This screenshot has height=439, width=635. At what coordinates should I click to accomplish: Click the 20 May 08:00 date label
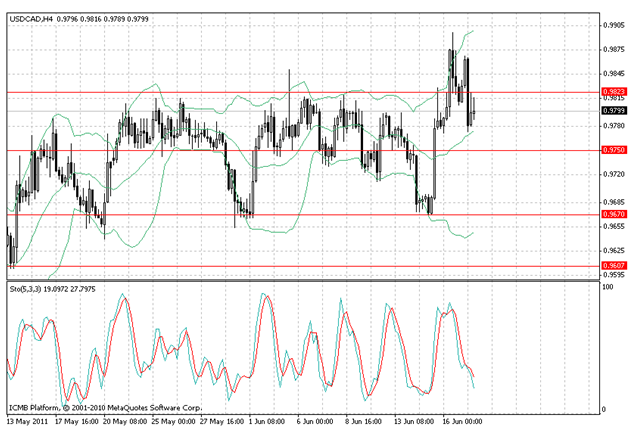click(125, 422)
